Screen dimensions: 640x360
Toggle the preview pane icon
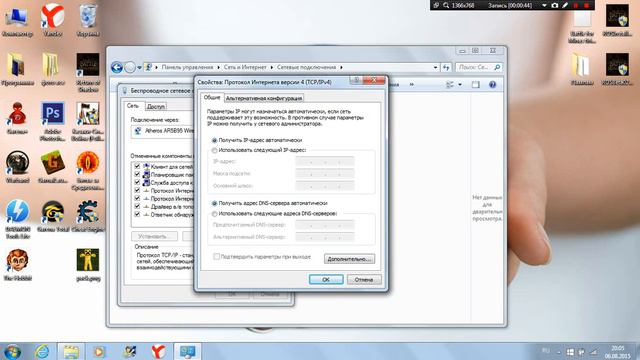[x=476, y=85]
